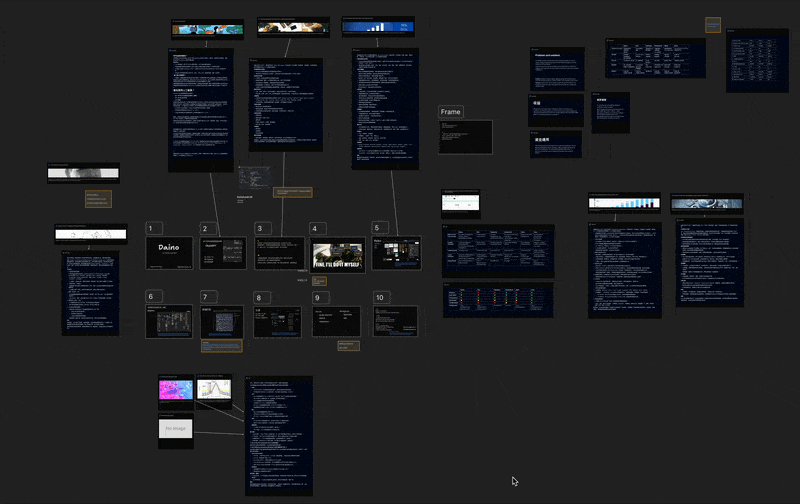Viewport: 800px width, 504px height.
Task: Select the frame label numbered 4
Action: click(318, 228)
